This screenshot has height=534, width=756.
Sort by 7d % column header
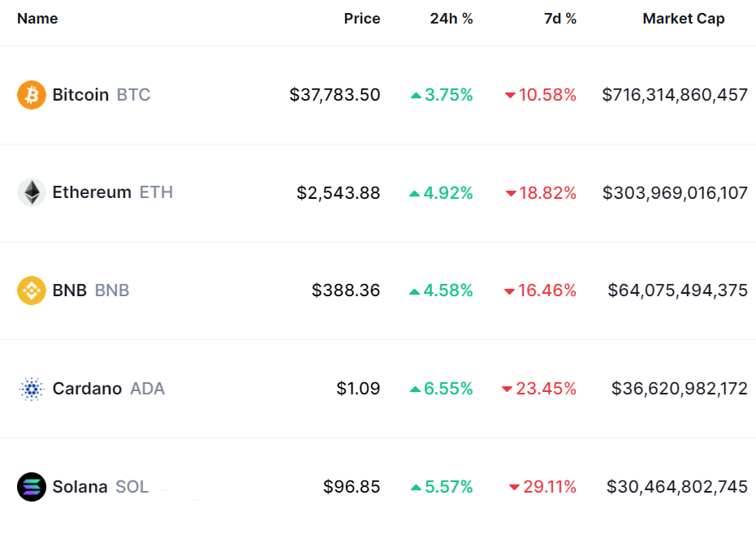point(560,19)
